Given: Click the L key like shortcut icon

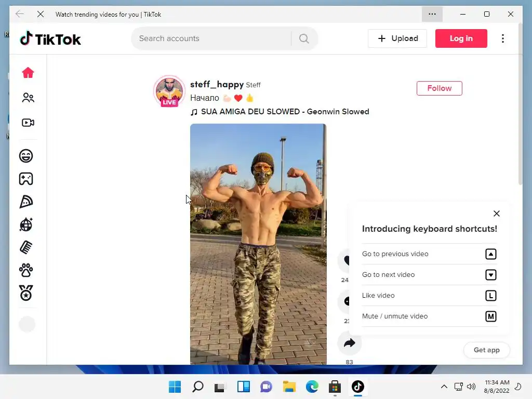Looking at the screenshot, I should tap(490, 296).
